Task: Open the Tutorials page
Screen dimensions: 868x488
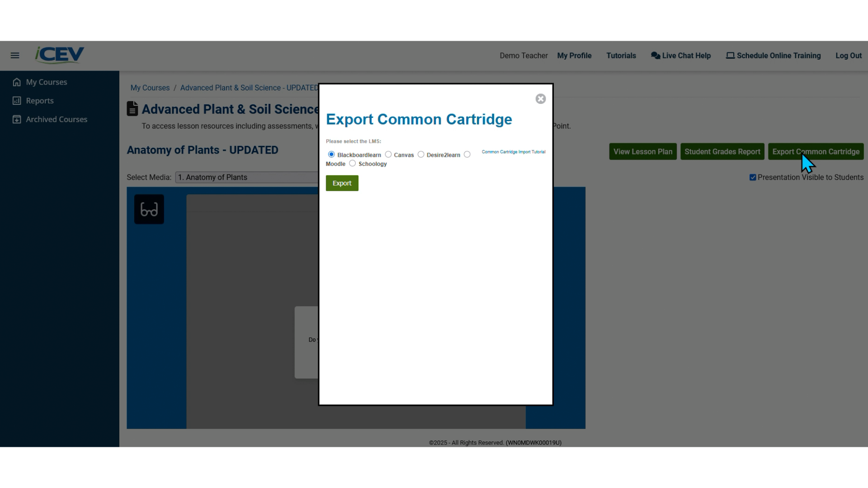Action: tap(621, 56)
